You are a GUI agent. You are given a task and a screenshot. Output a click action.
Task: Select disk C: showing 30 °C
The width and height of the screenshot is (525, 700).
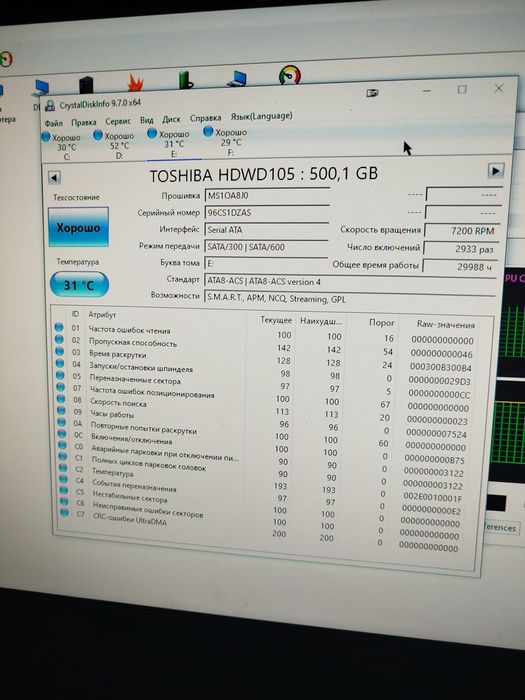(62, 147)
